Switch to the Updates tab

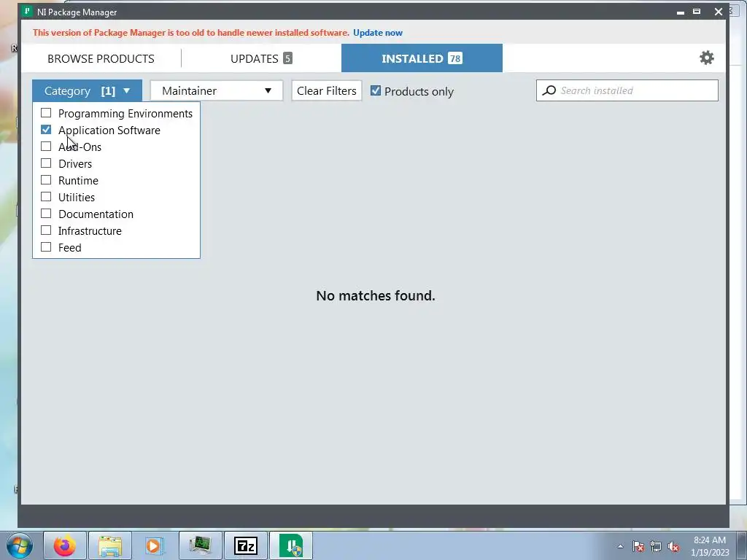point(261,58)
